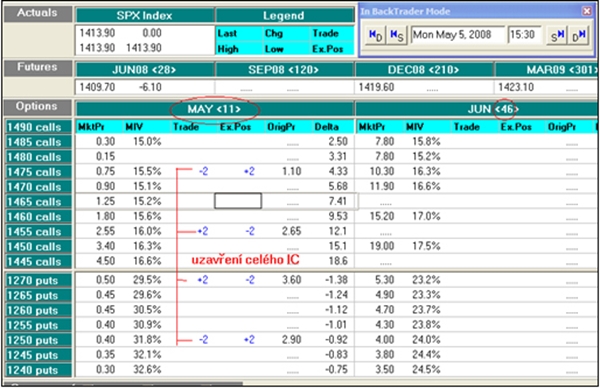Click the +2 trade cell for 1455 calls
Image resolution: width=600 pixels, height=388 pixels.
pyautogui.click(x=203, y=231)
